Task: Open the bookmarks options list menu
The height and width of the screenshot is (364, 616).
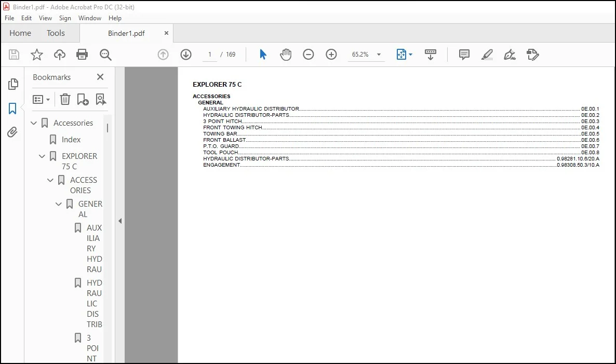Action: (41, 99)
